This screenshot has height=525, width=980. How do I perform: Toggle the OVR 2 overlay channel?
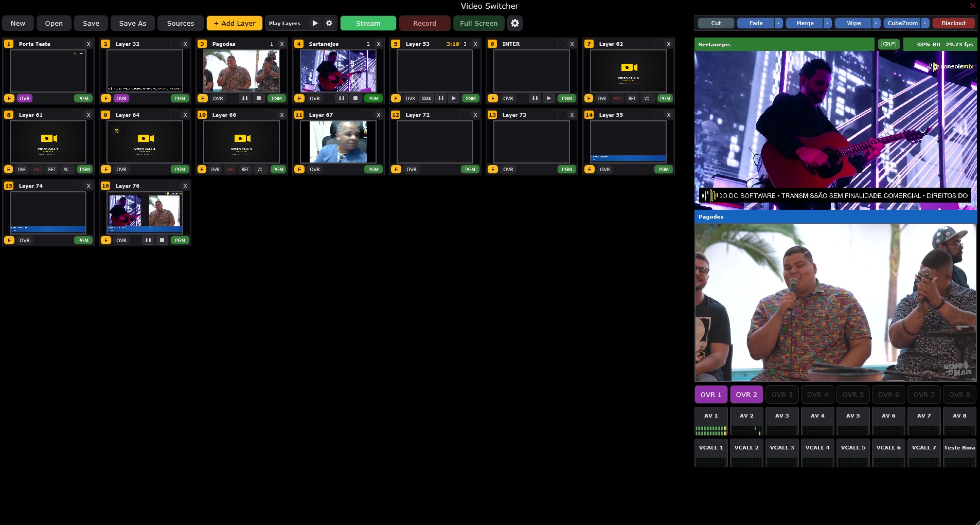pyautogui.click(x=746, y=394)
